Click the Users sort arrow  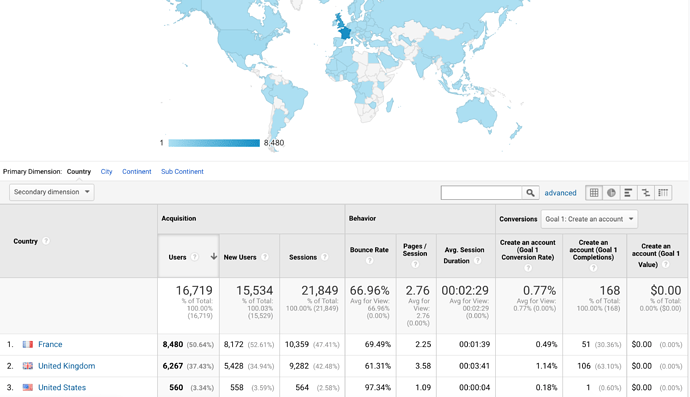coord(214,257)
